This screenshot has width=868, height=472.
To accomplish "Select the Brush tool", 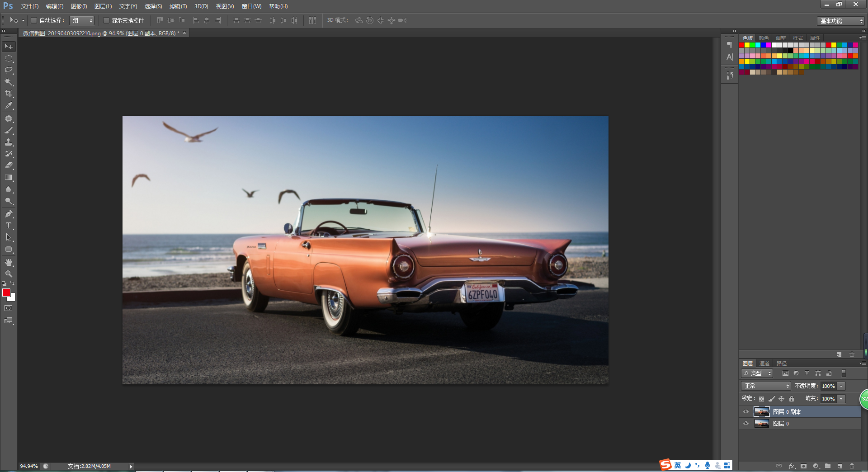I will [9, 130].
